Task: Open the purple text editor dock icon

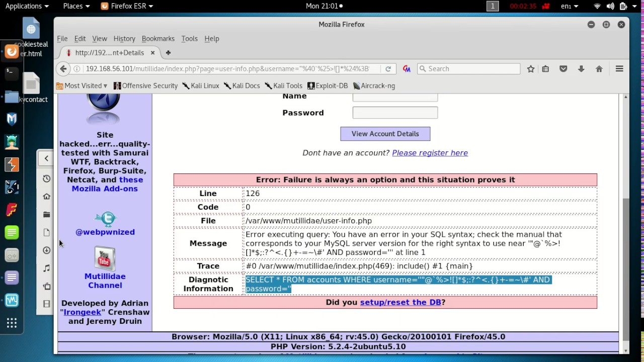Action: [x=12, y=278]
